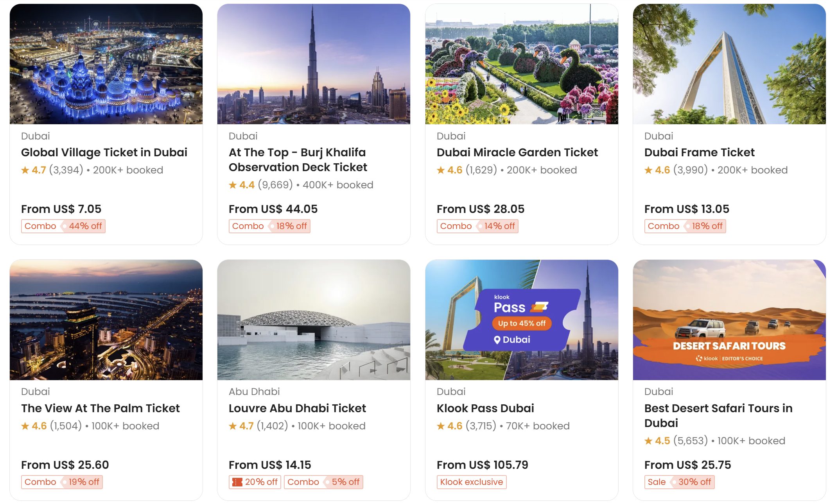Click the star rating icon for Global Village
The width and height of the screenshot is (829, 504).
25,170
